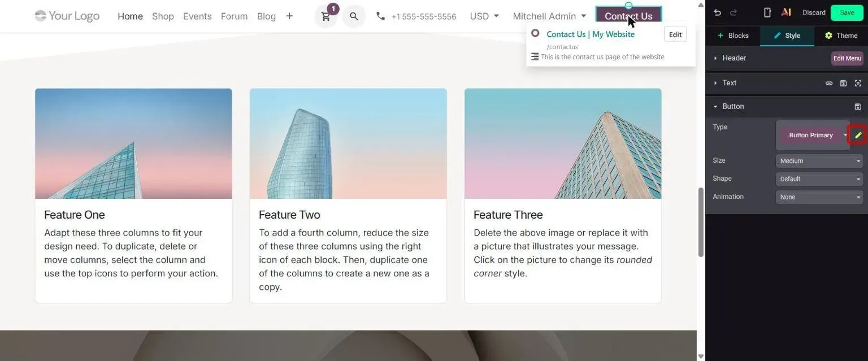This screenshot has height=361, width=868.
Task: Click the focus icon in Text row
Action: pos(858,83)
